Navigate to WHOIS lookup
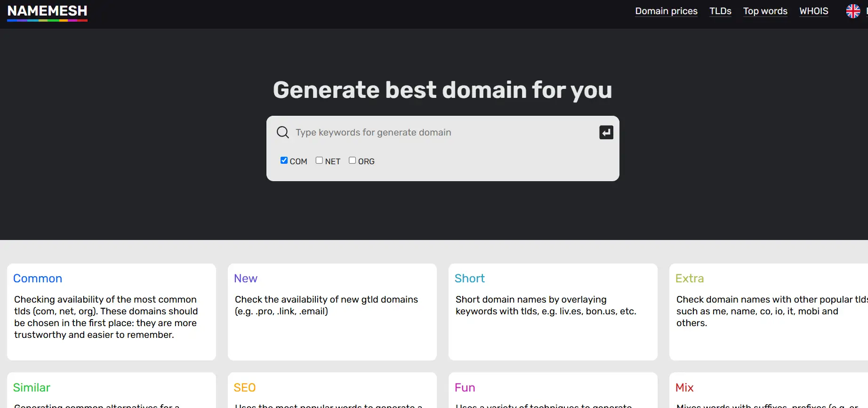The width and height of the screenshot is (868, 408). (813, 11)
